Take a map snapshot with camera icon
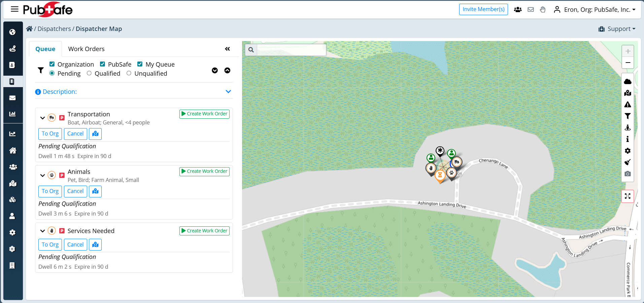 point(628,174)
